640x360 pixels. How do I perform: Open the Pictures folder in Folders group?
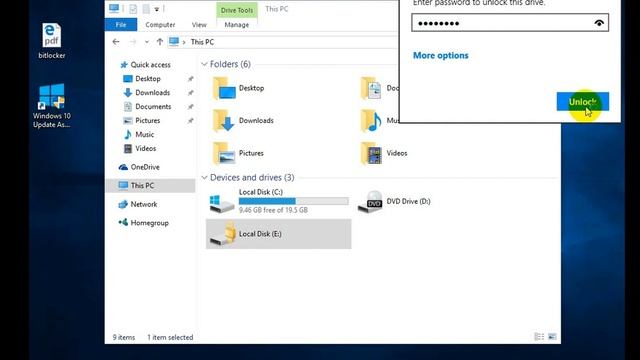pos(238,153)
